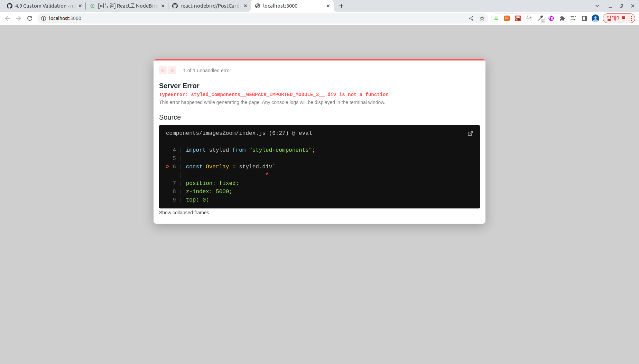The width and height of the screenshot is (639, 364).
Task: Click 'This error happened while generating' description
Action: pyautogui.click(x=272, y=102)
